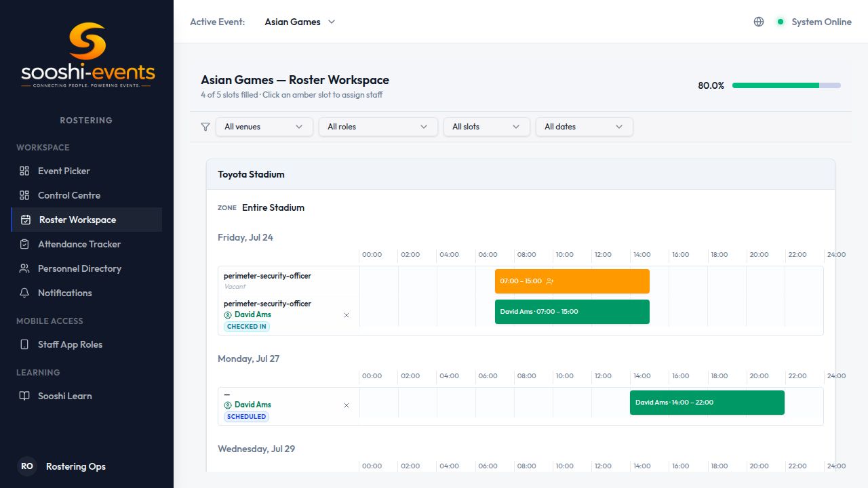Click the person icon beside David Ams on Monday

coord(228,405)
